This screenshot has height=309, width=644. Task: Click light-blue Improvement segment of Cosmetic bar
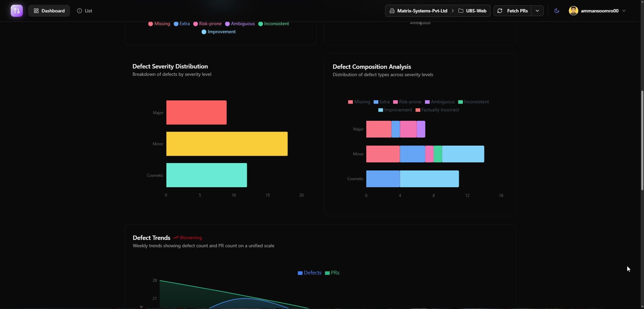[429, 179]
